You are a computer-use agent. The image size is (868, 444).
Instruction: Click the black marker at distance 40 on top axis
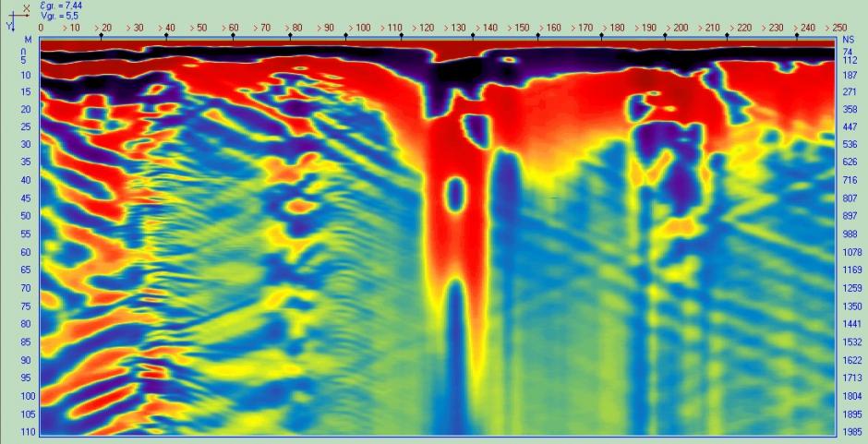coord(166,35)
